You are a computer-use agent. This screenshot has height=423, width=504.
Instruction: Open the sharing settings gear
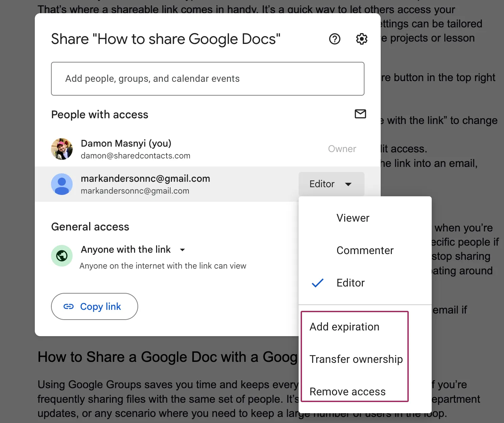tap(361, 39)
